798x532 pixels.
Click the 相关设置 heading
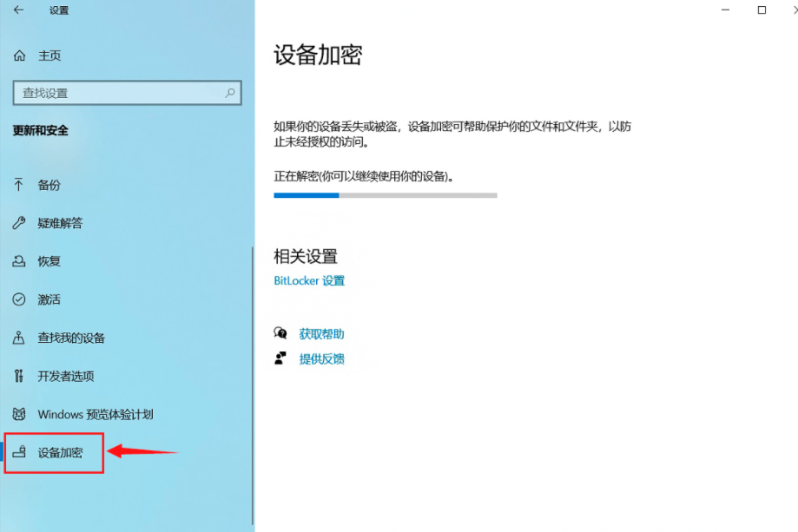306,256
